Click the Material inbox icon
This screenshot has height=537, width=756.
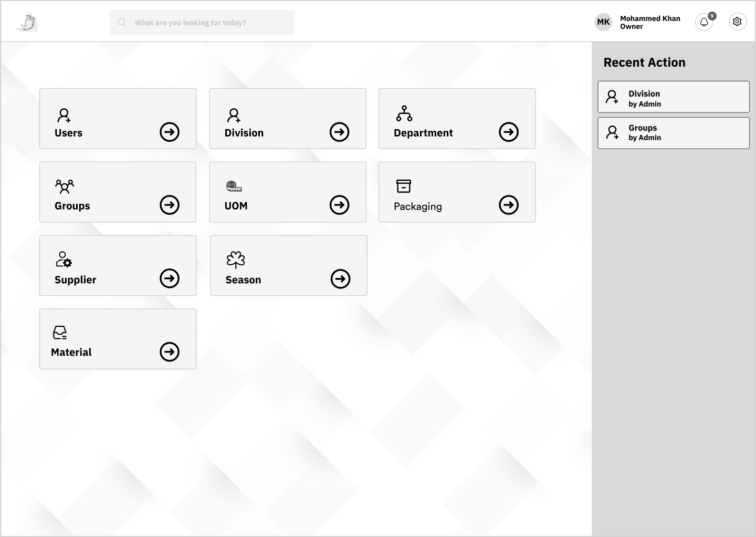tap(60, 333)
